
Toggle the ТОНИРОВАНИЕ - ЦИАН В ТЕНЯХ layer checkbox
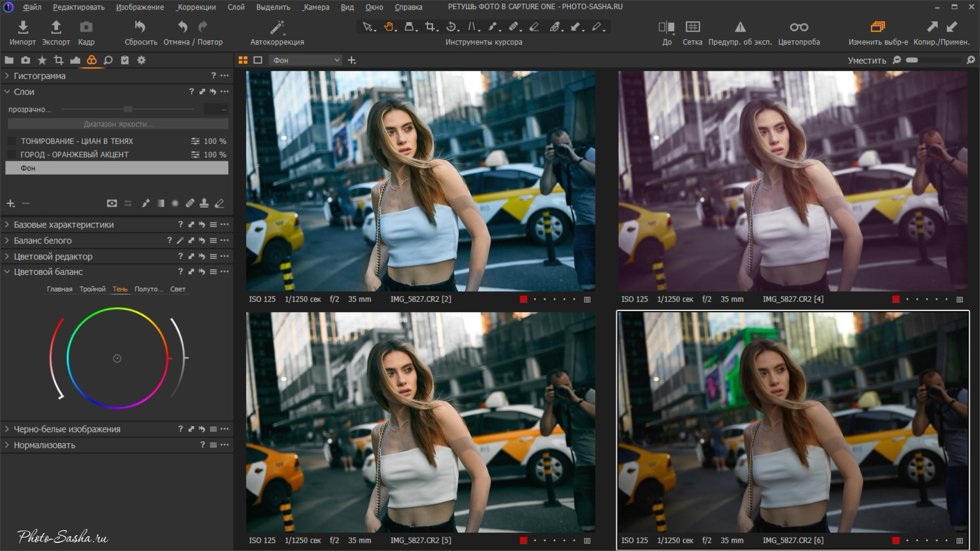pyautogui.click(x=12, y=141)
